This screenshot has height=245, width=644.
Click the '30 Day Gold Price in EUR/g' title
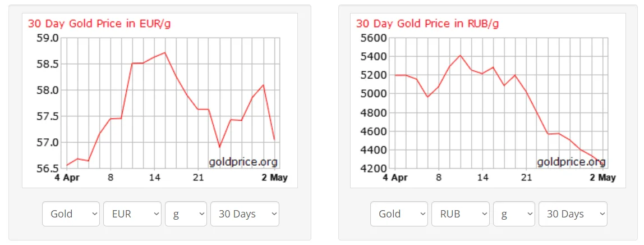point(99,24)
